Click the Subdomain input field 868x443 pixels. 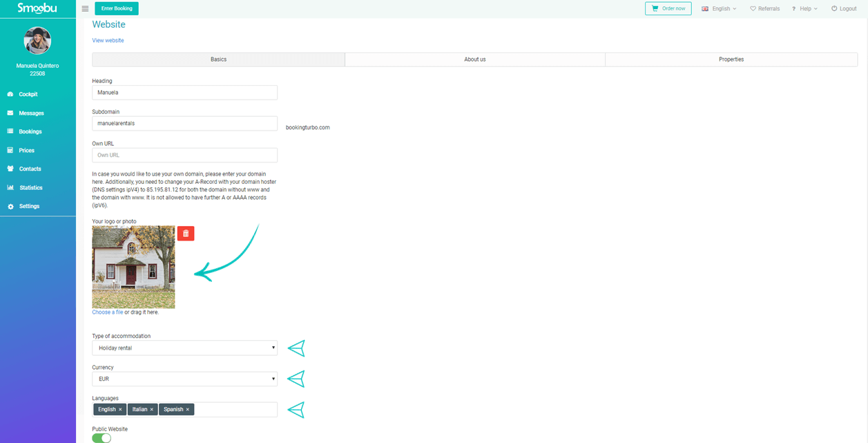pos(185,123)
